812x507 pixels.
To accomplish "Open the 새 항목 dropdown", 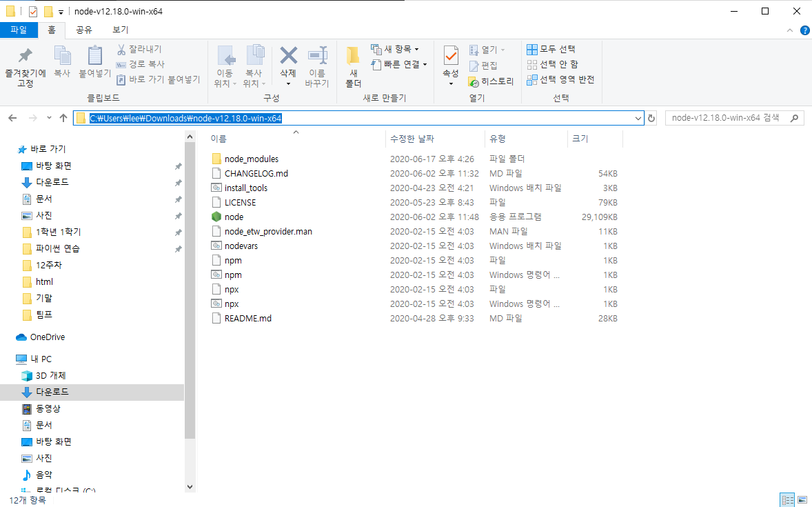I will 395,49.
